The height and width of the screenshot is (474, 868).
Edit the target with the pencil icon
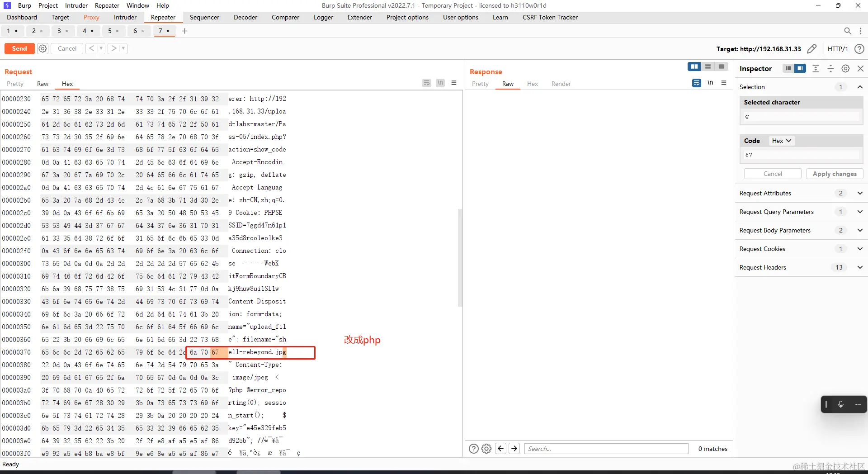pyautogui.click(x=812, y=48)
